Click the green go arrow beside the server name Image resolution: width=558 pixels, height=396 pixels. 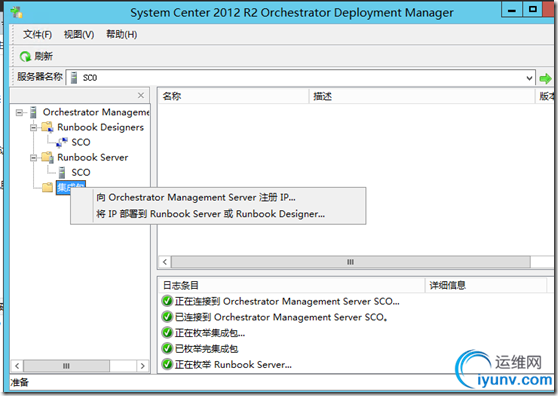pyautogui.click(x=545, y=78)
